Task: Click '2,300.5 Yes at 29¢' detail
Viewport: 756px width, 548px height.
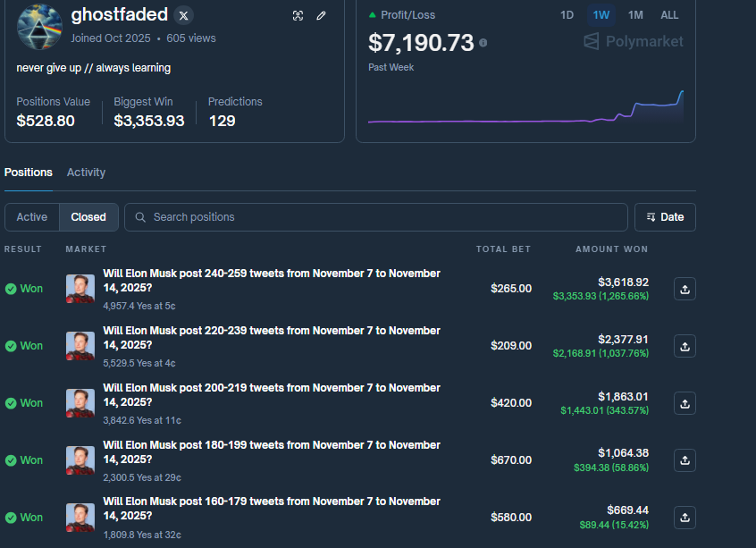Action: pos(142,477)
